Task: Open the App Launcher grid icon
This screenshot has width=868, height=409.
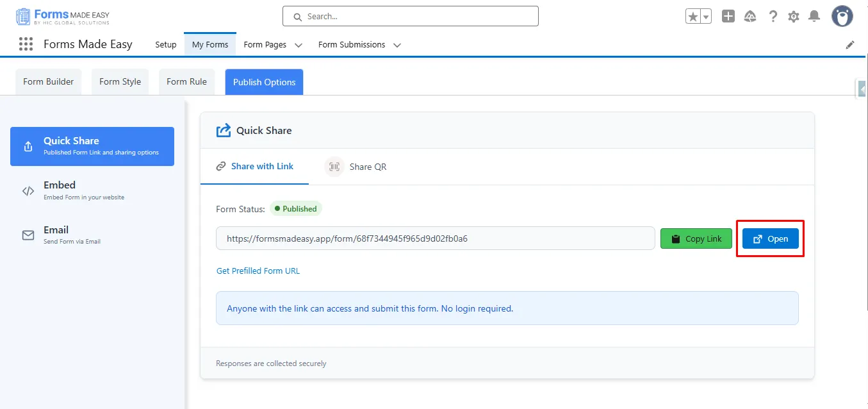Action: [x=26, y=44]
